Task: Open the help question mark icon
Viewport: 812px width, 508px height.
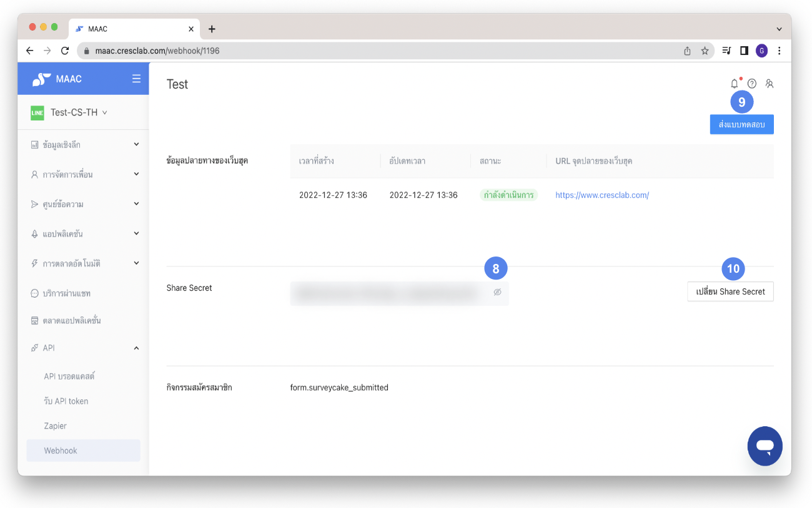Action: [x=752, y=84]
